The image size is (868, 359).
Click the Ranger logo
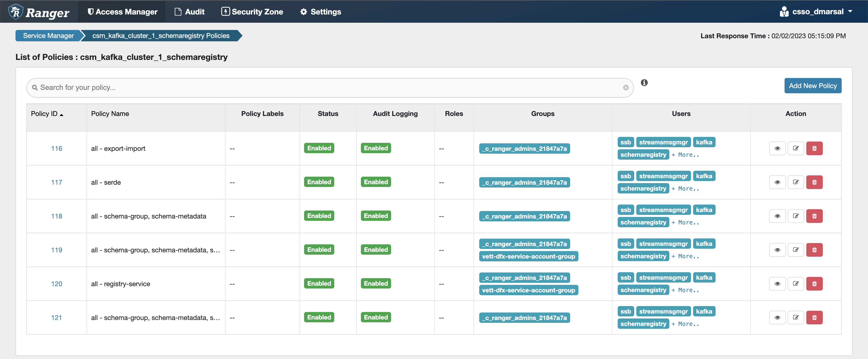coord(39,12)
